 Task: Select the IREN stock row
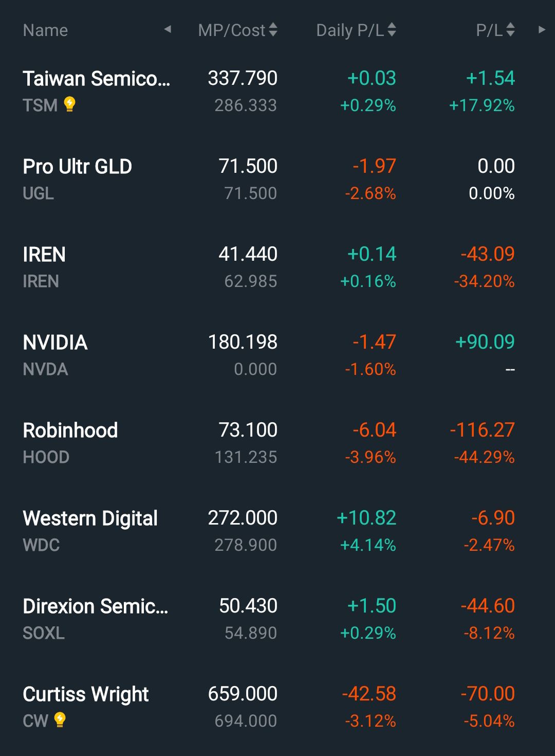44,255
